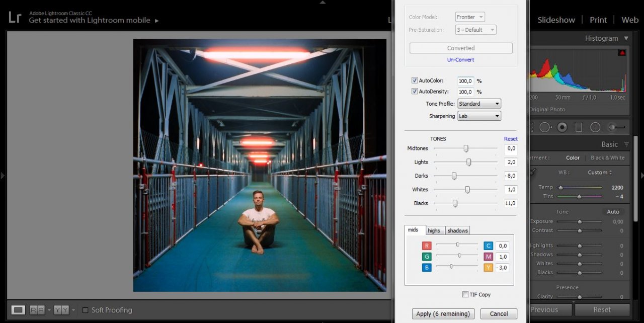Image resolution: width=644 pixels, height=323 pixels.
Task: Click the Lightroom Lr logo
Action: [x=15, y=17]
